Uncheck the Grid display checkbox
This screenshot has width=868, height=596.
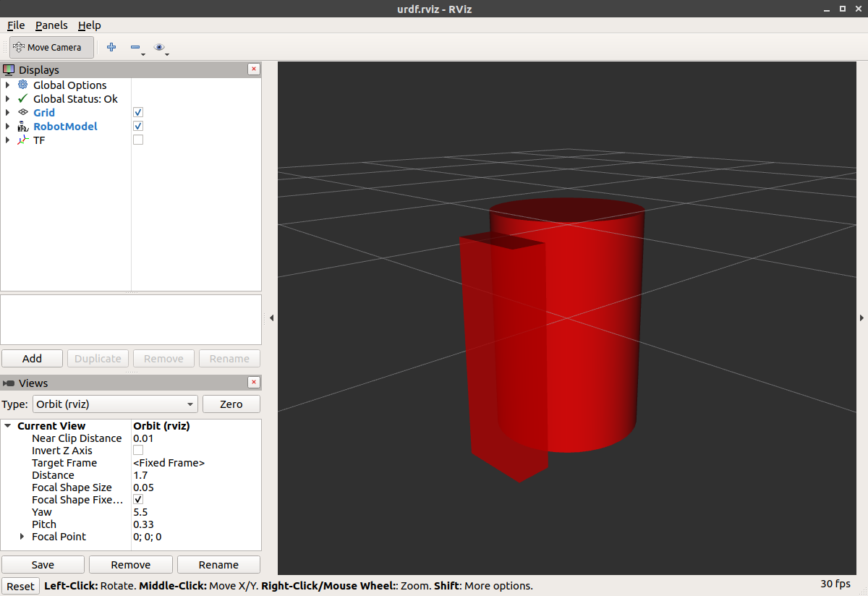click(138, 112)
